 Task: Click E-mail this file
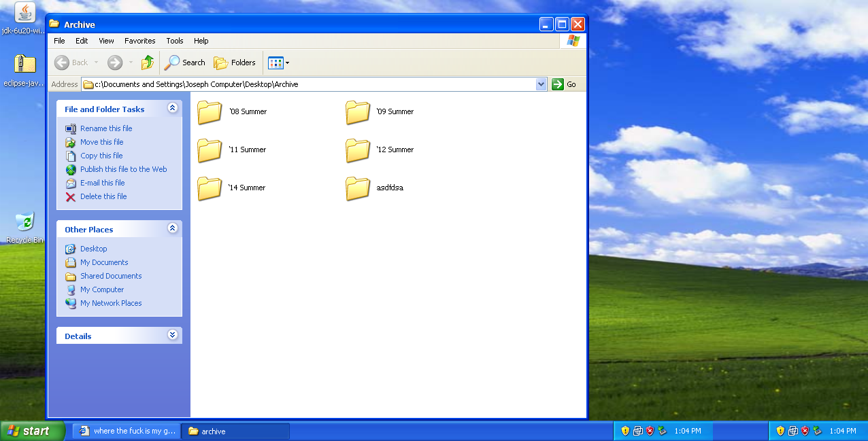(x=103, y=183)
